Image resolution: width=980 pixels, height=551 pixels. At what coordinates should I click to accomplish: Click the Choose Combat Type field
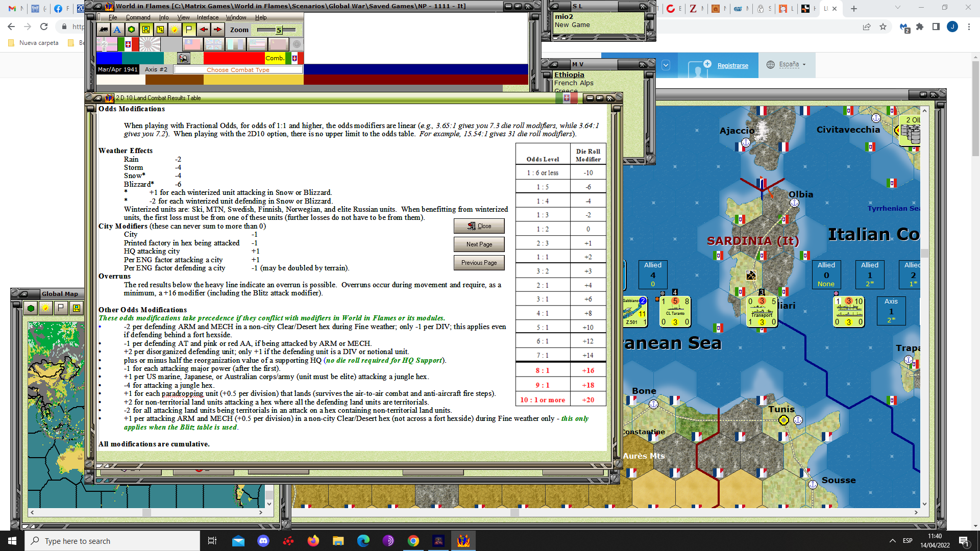pos(238,70)
